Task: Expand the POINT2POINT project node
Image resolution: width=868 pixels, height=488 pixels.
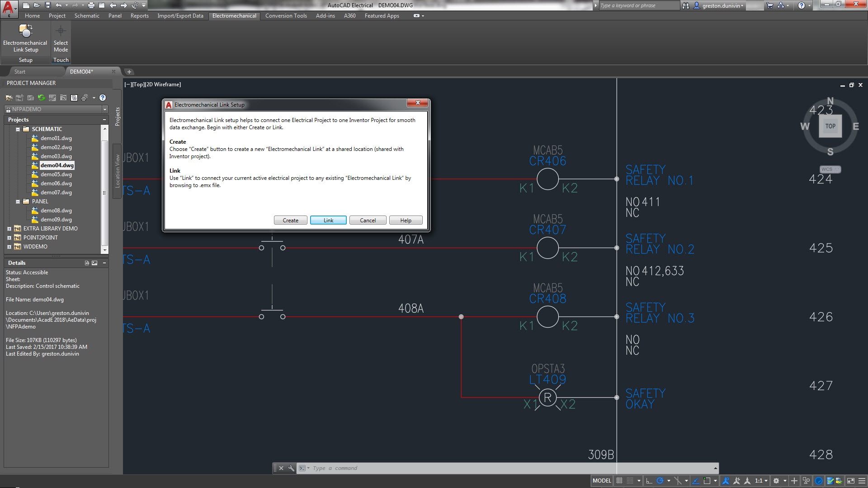Action: pyautogui.click(x=9, y=237)
